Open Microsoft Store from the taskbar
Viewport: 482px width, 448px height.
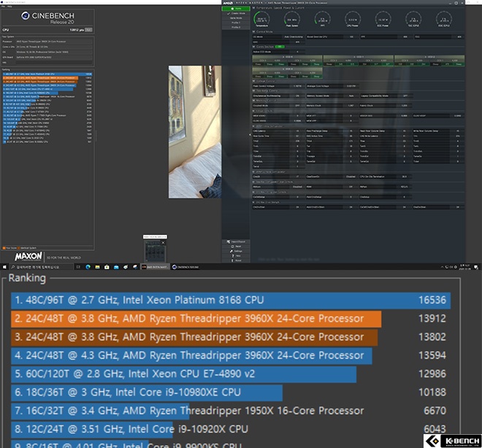click(x=107, y=267)
